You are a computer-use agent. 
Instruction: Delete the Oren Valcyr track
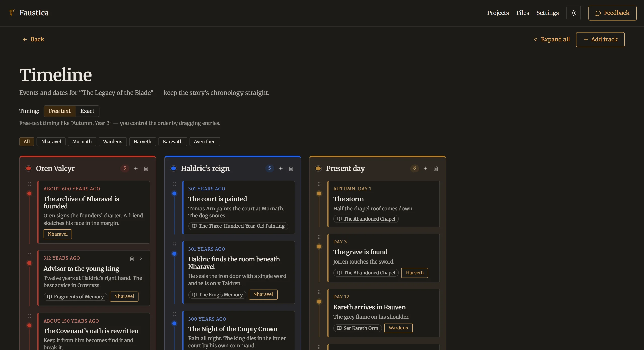(x=146, y=168)
